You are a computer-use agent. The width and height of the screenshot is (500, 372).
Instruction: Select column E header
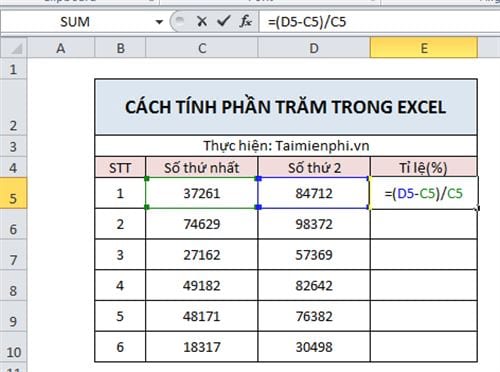pos(424,48)
